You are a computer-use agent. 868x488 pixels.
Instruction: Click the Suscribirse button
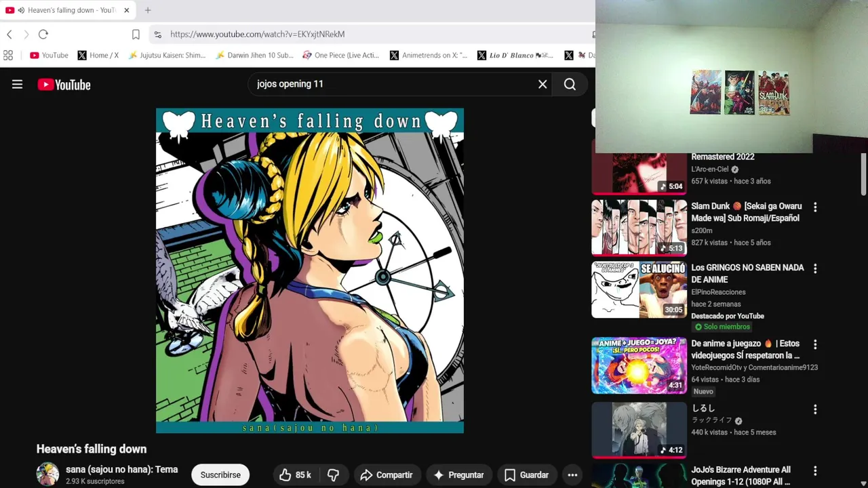(x=220, y=475)
